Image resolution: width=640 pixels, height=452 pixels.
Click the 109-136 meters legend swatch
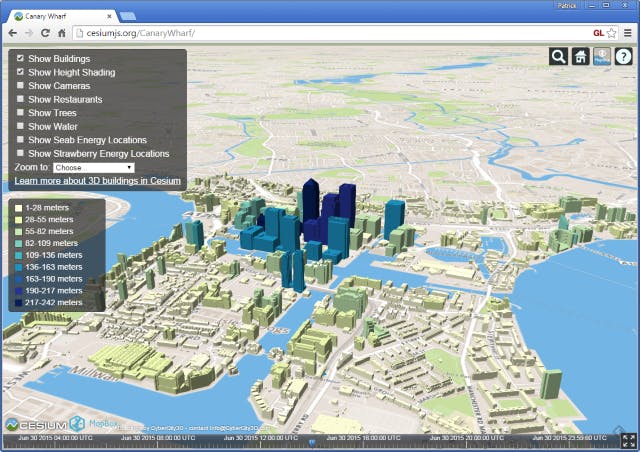click(18, 255)
